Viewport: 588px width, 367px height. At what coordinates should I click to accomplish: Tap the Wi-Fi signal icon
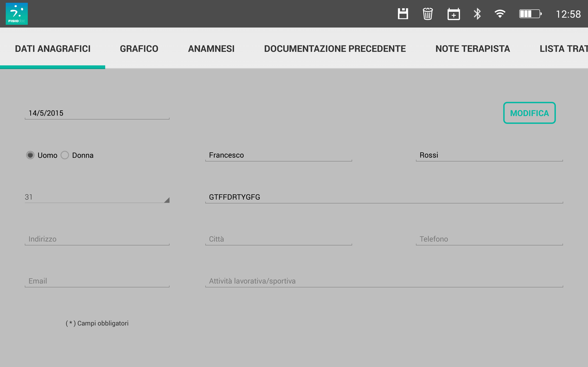pos(500,14)
